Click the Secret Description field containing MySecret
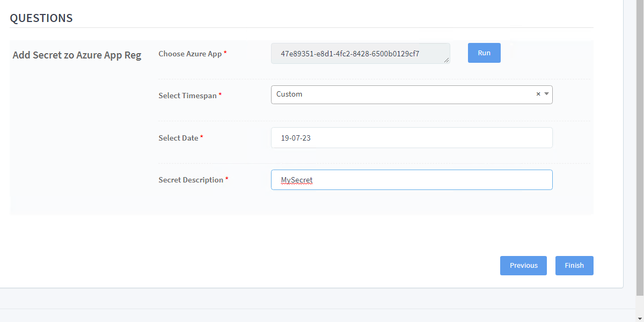This screenshot has width=644, height=322. (x=411, y=180)
